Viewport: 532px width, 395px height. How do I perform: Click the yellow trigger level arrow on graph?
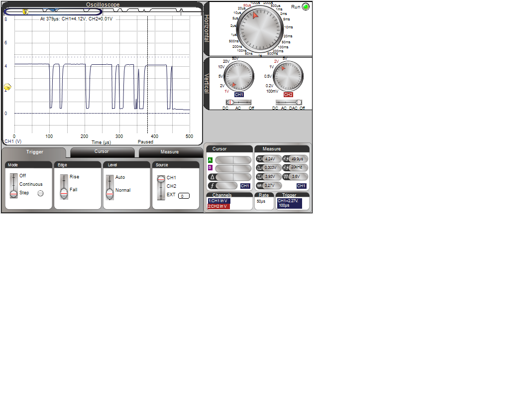tap(7, 87)
